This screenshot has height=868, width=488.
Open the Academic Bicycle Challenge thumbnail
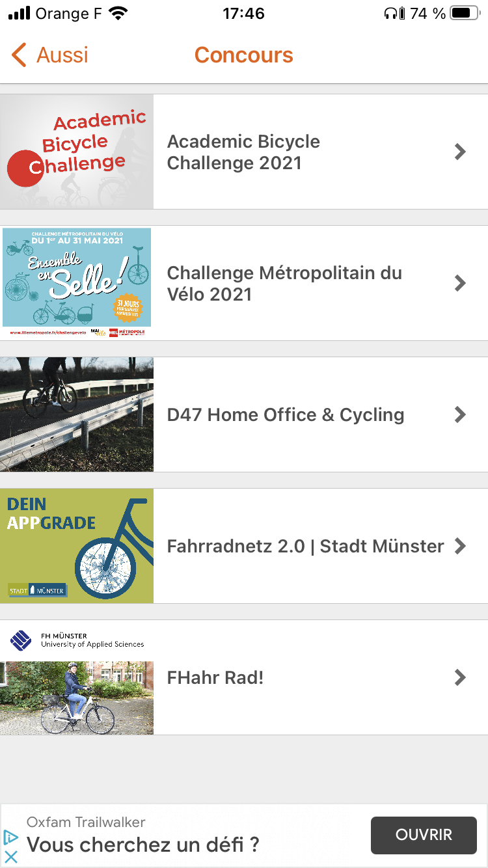click(77, 152)
